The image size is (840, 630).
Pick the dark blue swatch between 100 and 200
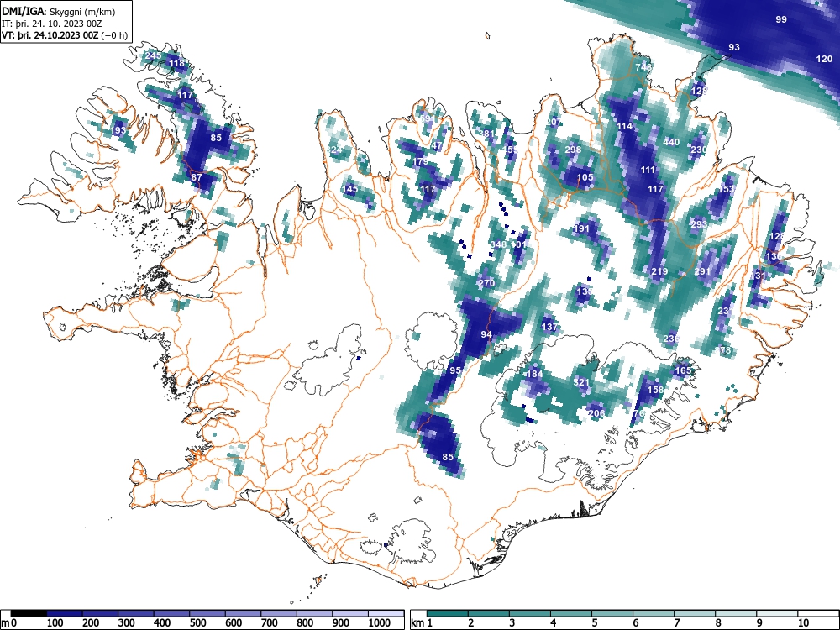[65, 613]
